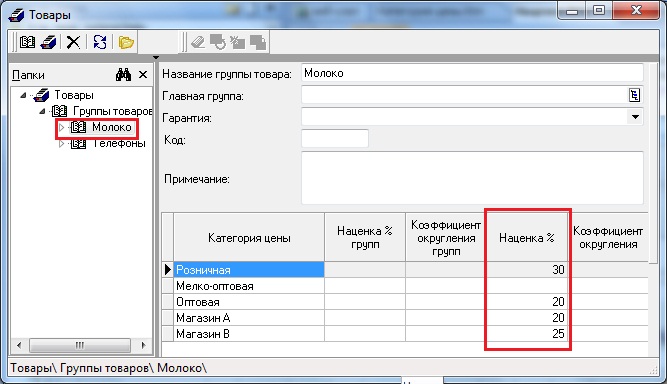The width and height of the screenshot is (667, 384).
Task: Select the Мелко-оптовая row
Action: click(x=249, y=286)
